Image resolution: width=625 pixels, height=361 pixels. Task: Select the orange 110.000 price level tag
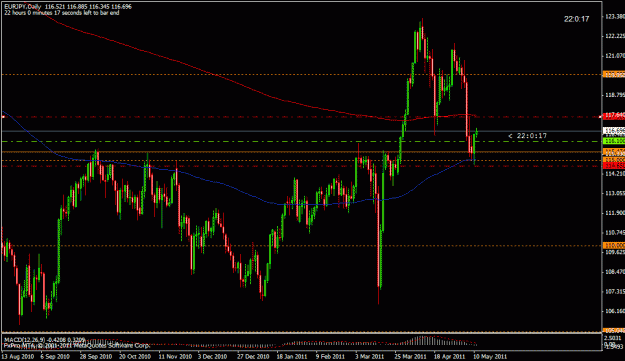(x=614, y=245)
